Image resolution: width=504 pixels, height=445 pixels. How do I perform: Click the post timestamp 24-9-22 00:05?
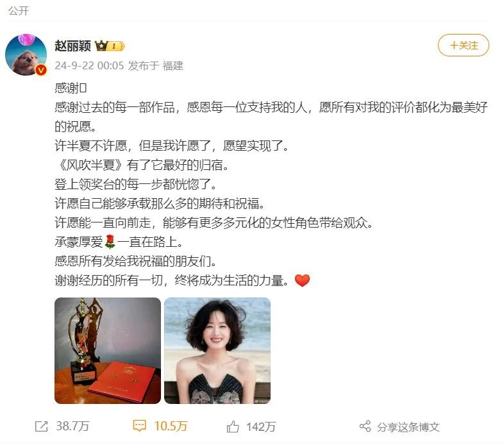[89, 65]
